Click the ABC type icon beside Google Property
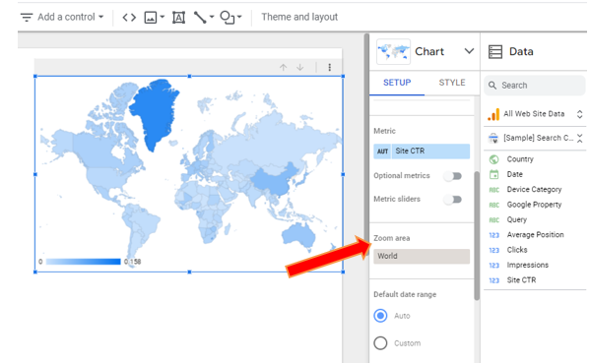 (x=494, y=205)
